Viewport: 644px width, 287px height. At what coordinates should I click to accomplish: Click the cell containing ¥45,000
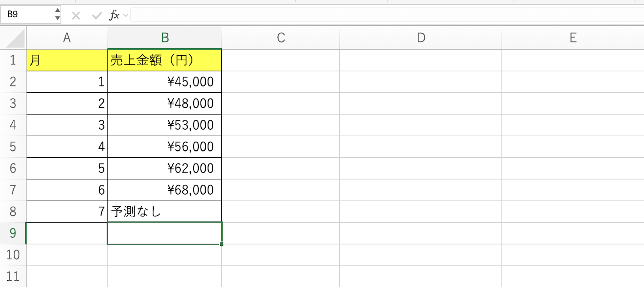pos(165,82)
